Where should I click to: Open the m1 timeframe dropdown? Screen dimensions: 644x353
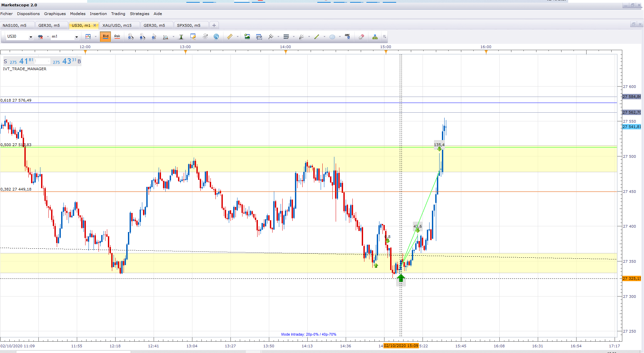click(76, 37)
